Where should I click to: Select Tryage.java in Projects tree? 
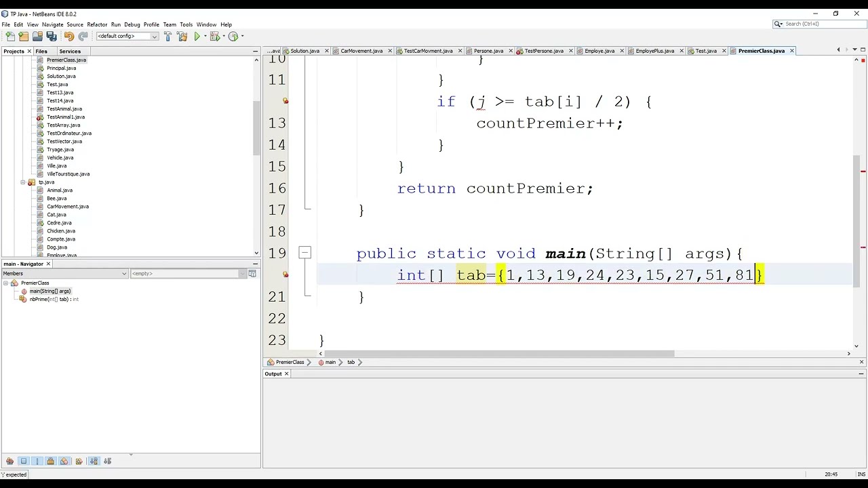coord(60,149)
